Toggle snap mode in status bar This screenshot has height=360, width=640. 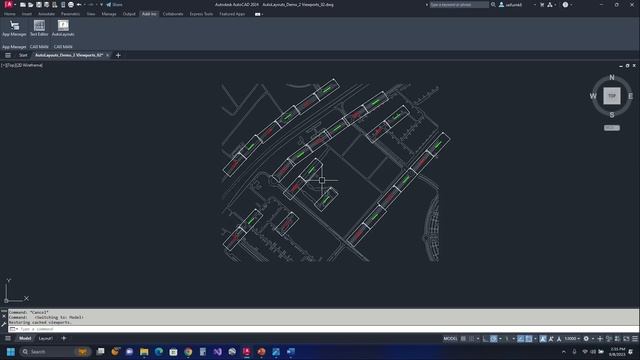pyautogui.click(x=472, y=339)
